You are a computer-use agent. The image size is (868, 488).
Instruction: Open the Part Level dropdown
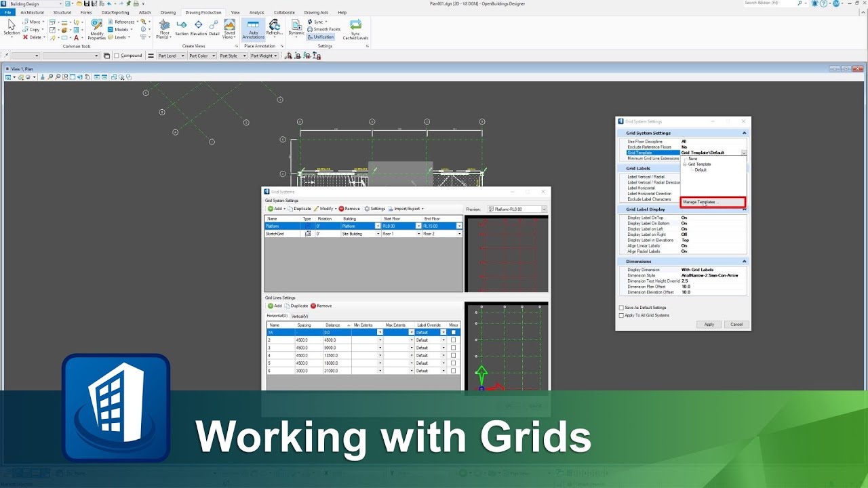click(171, 56)
